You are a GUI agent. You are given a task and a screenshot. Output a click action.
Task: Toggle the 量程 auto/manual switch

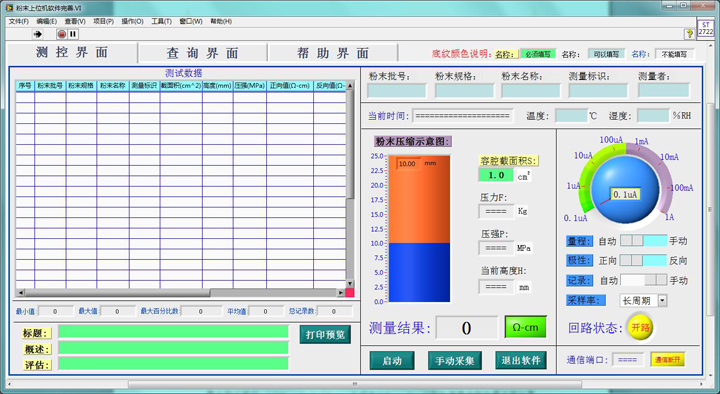[643, 241]
